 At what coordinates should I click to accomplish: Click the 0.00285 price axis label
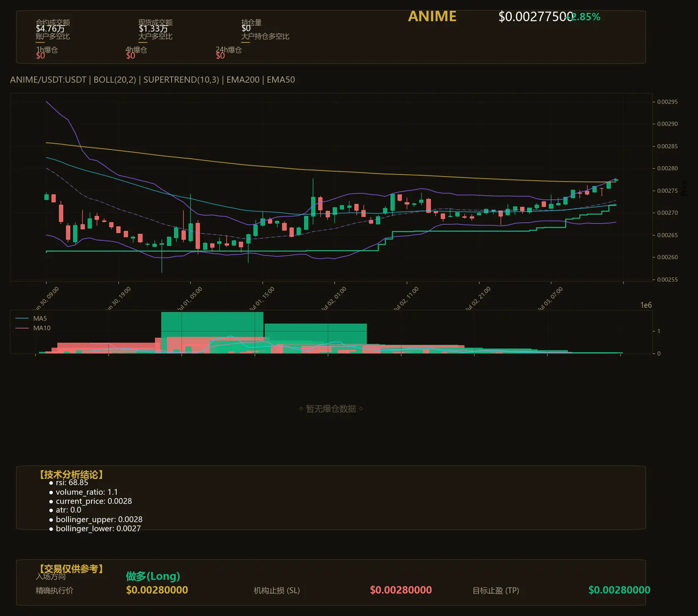pos(667,146)
